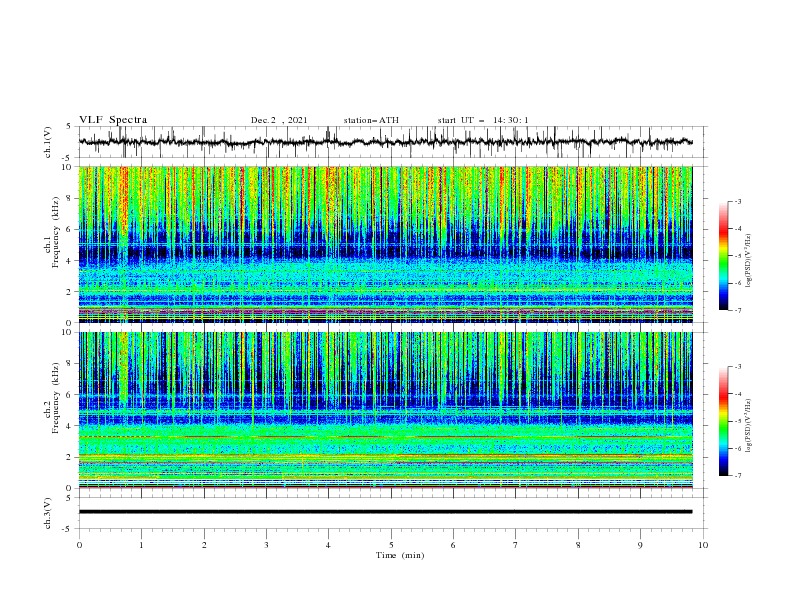Click inside the ch.1 spectrogram panel
Image resolution: width=792 pixels, height=612 pixels.
(x=385, y=244)
